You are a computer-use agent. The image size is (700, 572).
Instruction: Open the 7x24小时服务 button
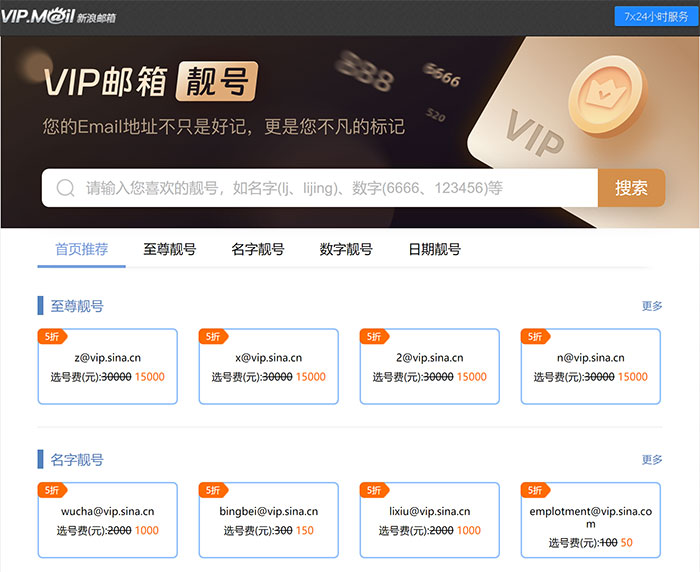(656, 17)
